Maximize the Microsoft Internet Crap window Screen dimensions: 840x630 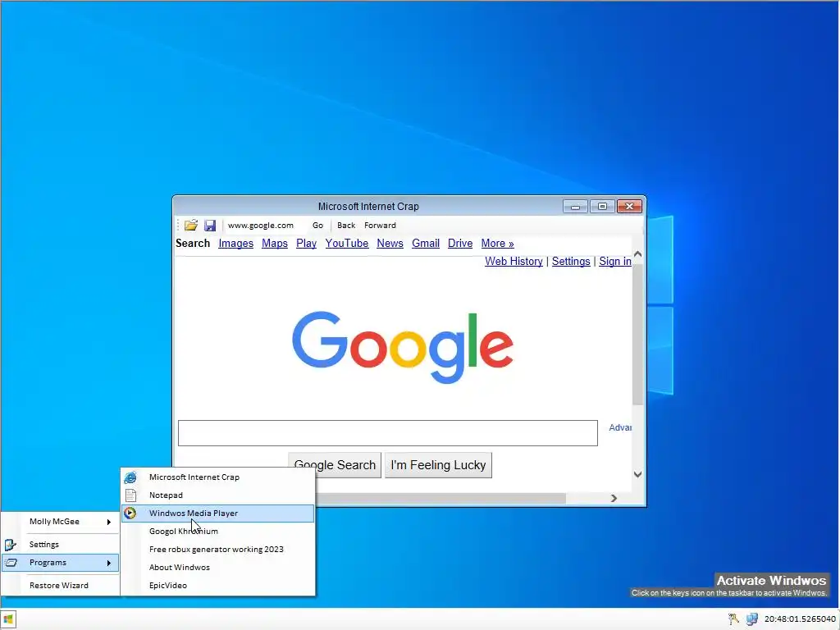[x=602, y=206]
